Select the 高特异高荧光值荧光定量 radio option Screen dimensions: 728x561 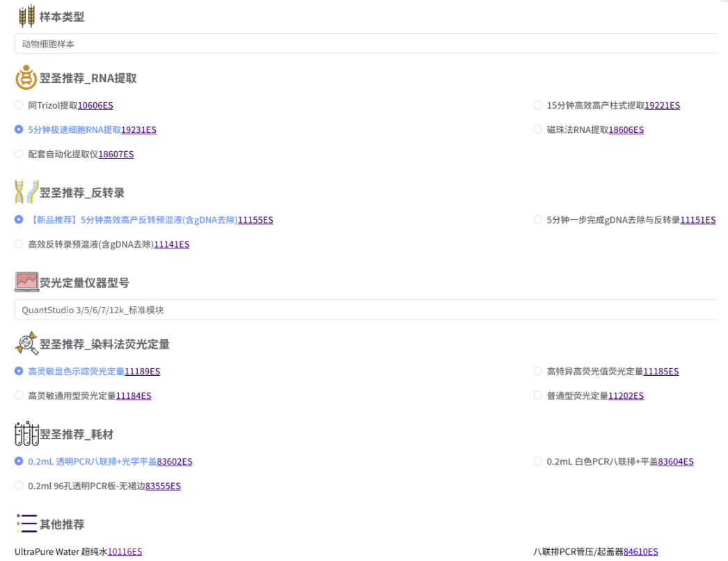[x=537, y=370]
